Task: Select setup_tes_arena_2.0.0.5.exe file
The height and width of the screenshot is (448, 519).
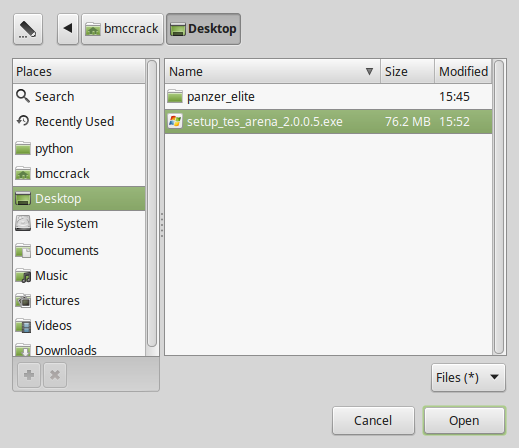Action: coord(328,121)
